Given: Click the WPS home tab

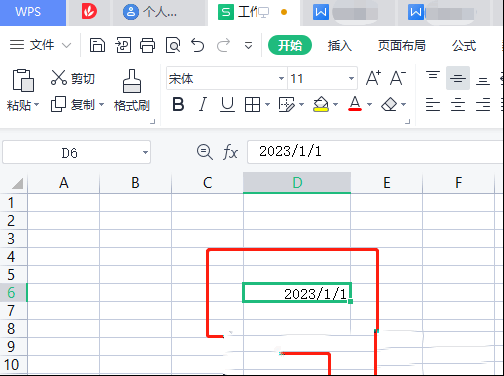Looking at the screenshot, I should (x=33, y=12).
